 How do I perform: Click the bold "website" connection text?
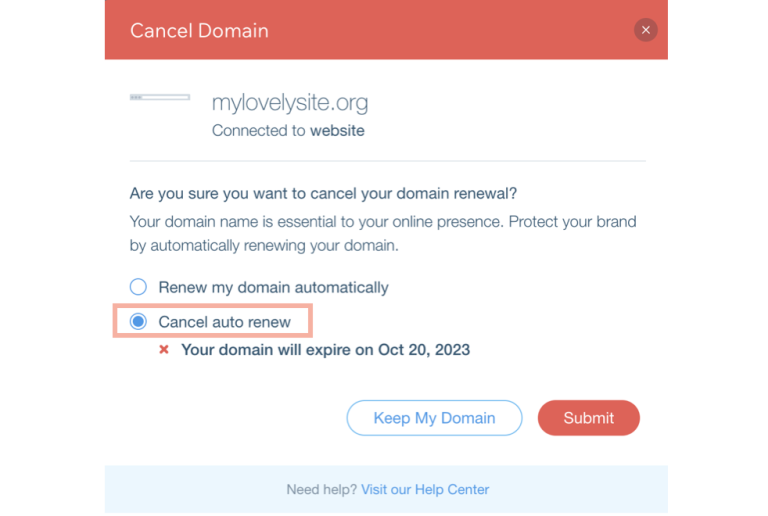(x=337, y=131)
